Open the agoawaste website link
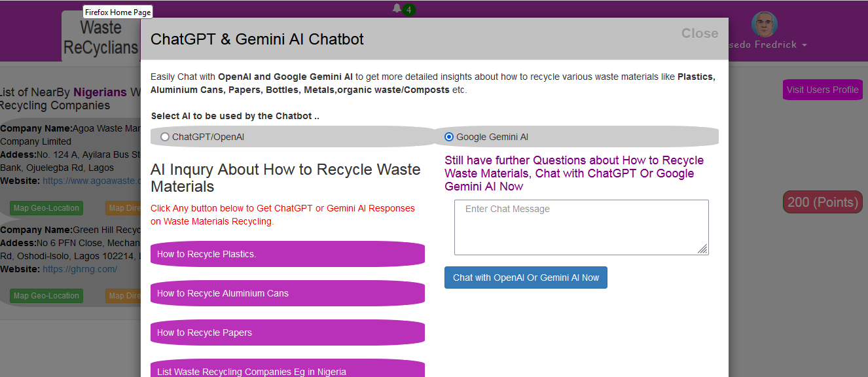 click(x=92, y=181)
